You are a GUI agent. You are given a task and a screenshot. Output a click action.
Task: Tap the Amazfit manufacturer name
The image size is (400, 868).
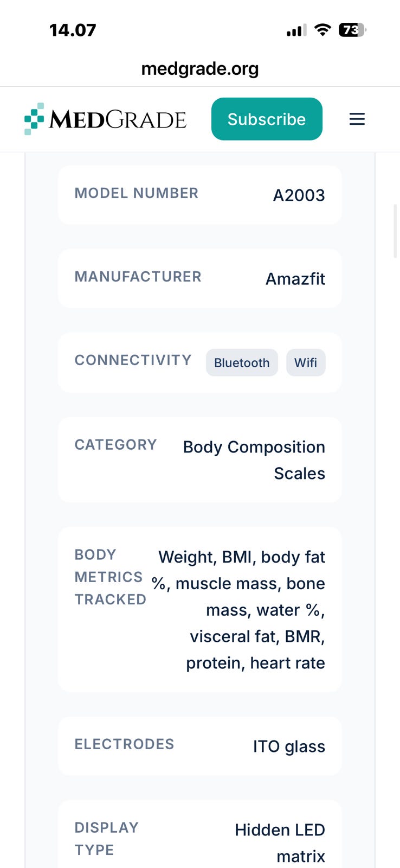[295, 279]
